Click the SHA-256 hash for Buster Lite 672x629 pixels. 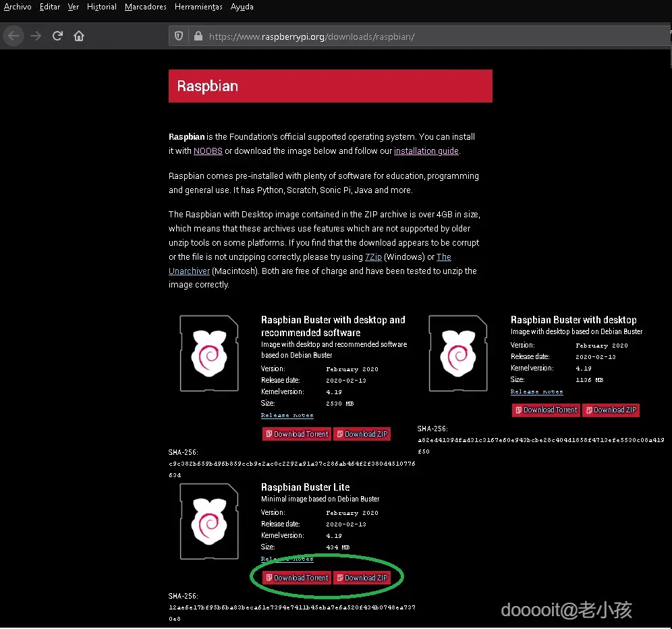pos(292,613)
